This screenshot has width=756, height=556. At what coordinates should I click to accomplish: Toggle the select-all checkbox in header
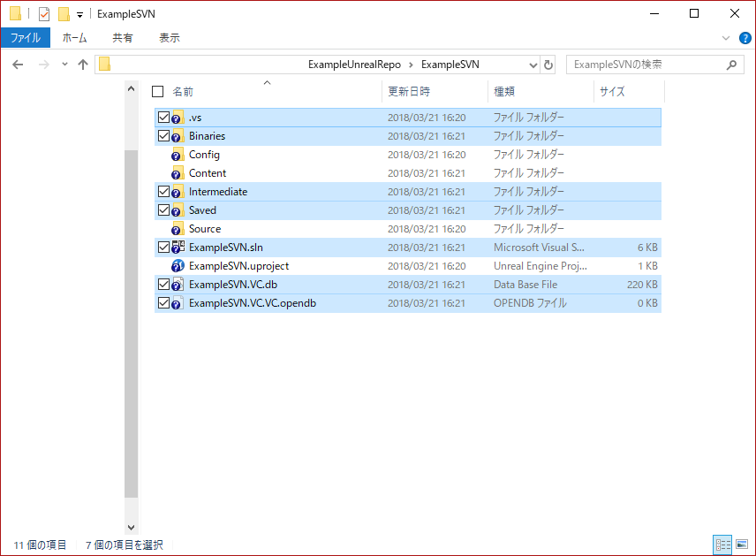(x=158, y=92)
